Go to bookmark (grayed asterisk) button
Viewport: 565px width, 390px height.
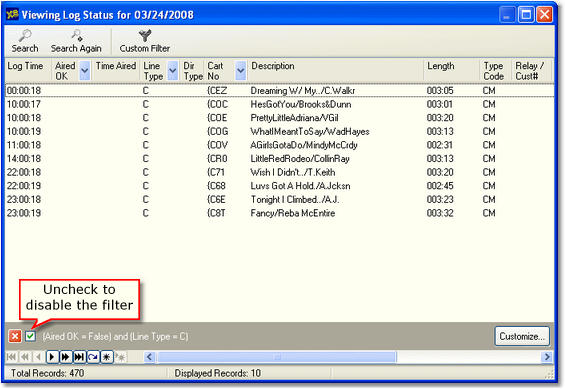click(x=120, y=357)
